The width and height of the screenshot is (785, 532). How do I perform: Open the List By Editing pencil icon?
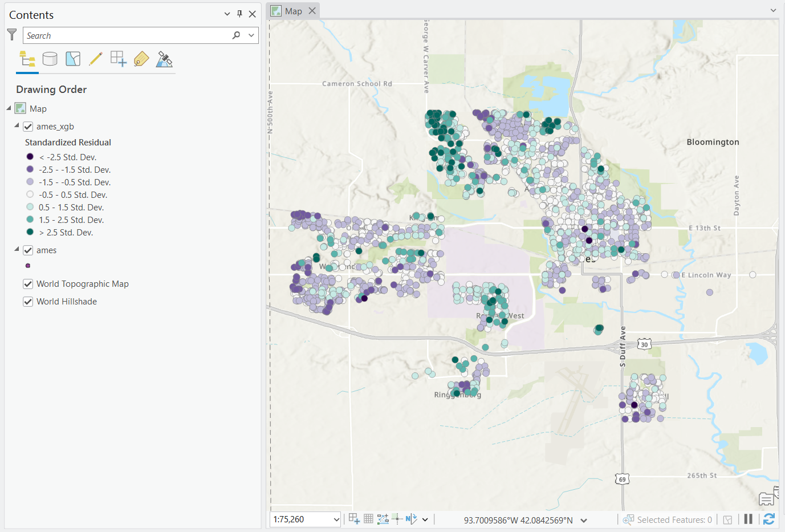95,59
